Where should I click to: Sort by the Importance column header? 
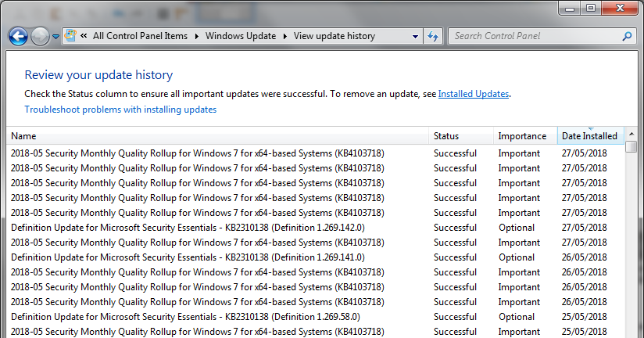click(525, 136)
